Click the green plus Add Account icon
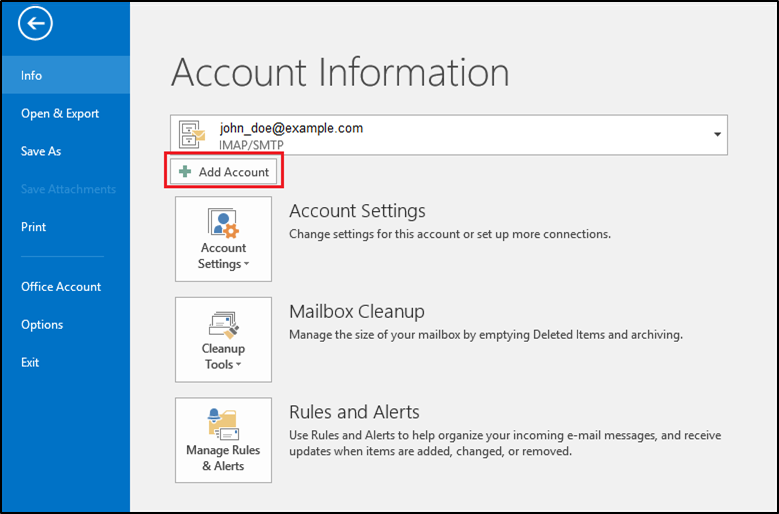 tap(185, 172)
